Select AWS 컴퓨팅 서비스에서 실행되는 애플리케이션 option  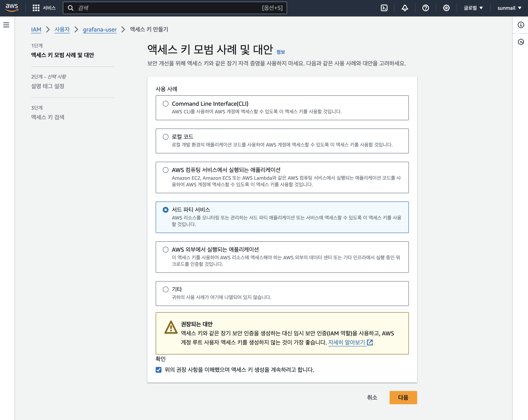[166, 170]
